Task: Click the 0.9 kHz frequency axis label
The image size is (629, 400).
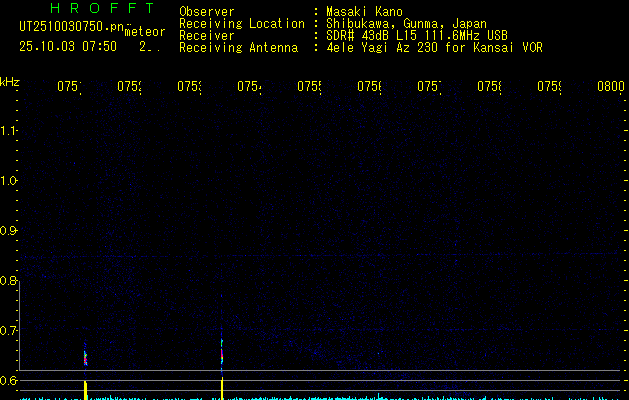Action: pos(10,231)
